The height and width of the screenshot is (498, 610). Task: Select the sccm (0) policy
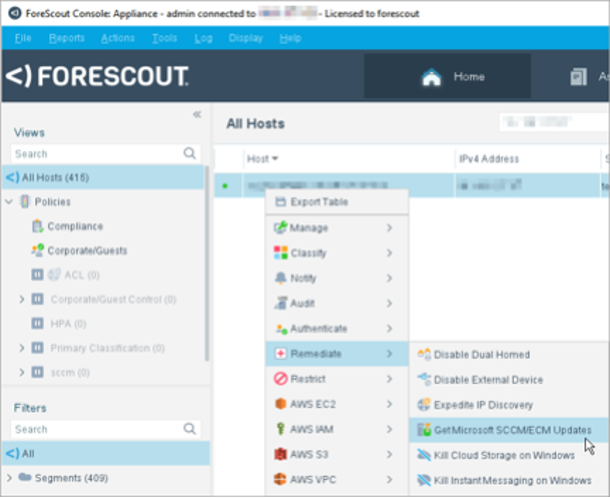70,373
